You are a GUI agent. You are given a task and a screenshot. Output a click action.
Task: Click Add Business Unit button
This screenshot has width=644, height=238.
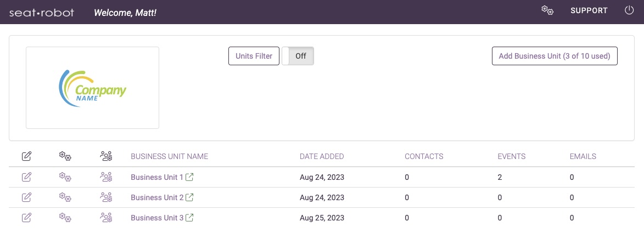(555, 56)
